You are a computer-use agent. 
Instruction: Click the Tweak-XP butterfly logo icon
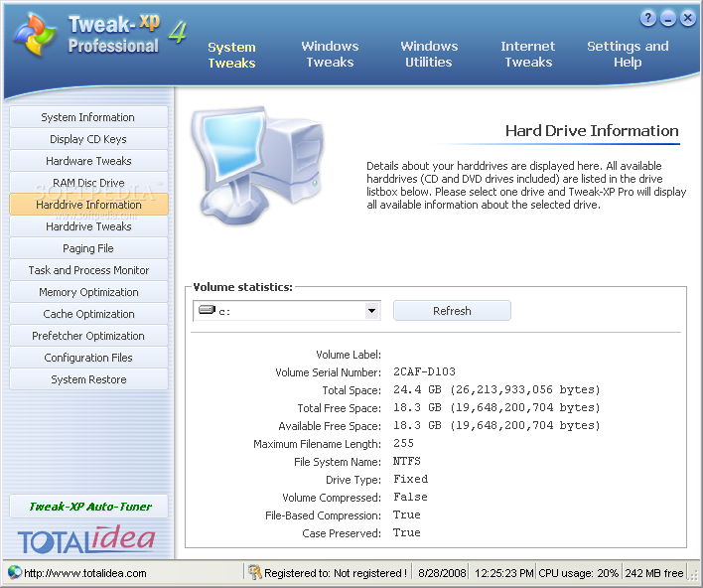tap(35, 35)
